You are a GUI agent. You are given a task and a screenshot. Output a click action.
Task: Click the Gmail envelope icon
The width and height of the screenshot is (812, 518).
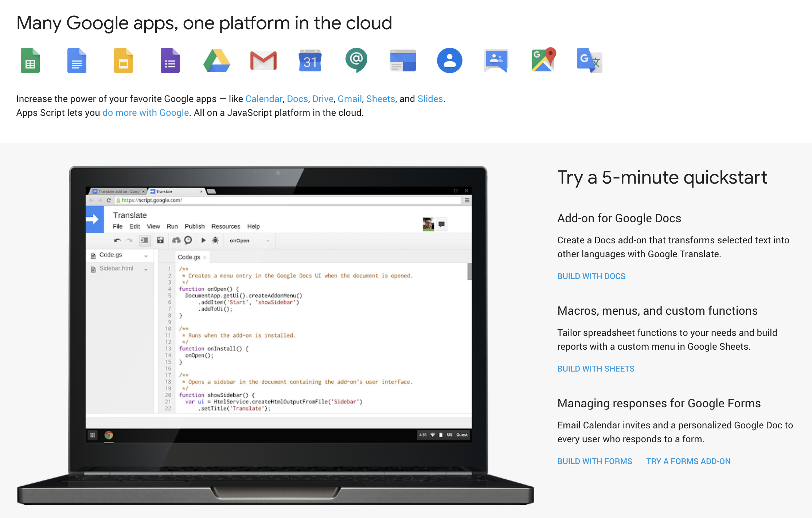coord(263,60)
